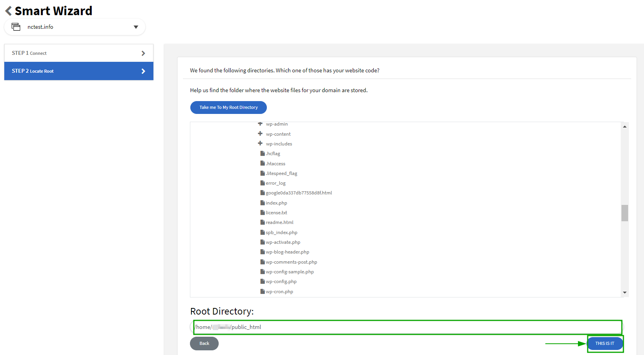This screenshot has height=355, width=644.
Task: Click the index.php file icon
Action: point(263,203)
